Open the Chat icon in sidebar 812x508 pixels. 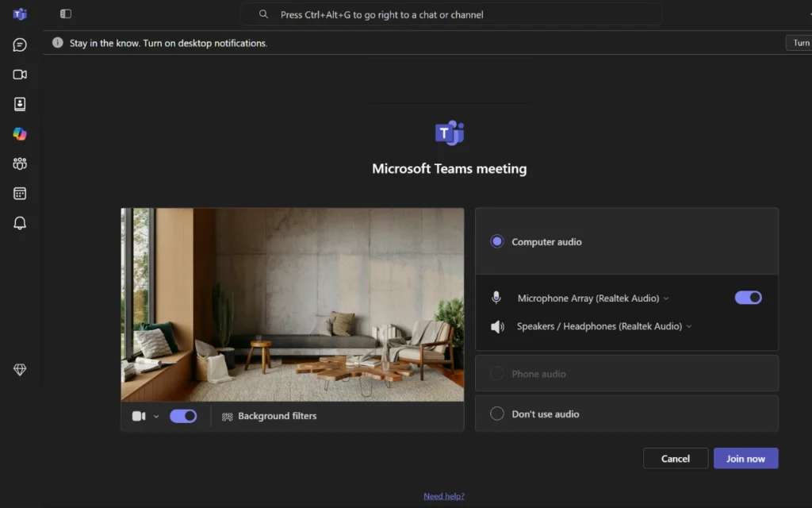(20, 45)
